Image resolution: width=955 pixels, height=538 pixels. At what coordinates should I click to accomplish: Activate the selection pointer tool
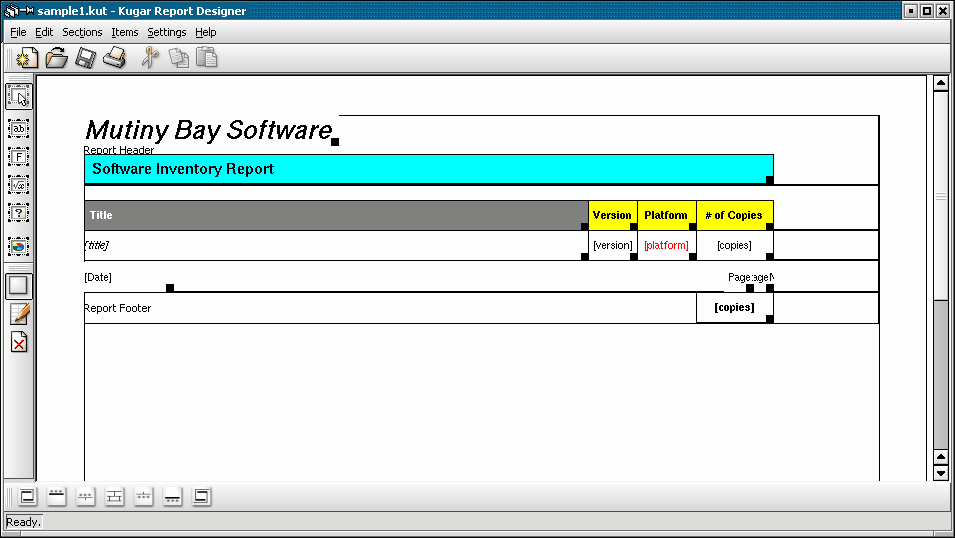tap(19, 96)
